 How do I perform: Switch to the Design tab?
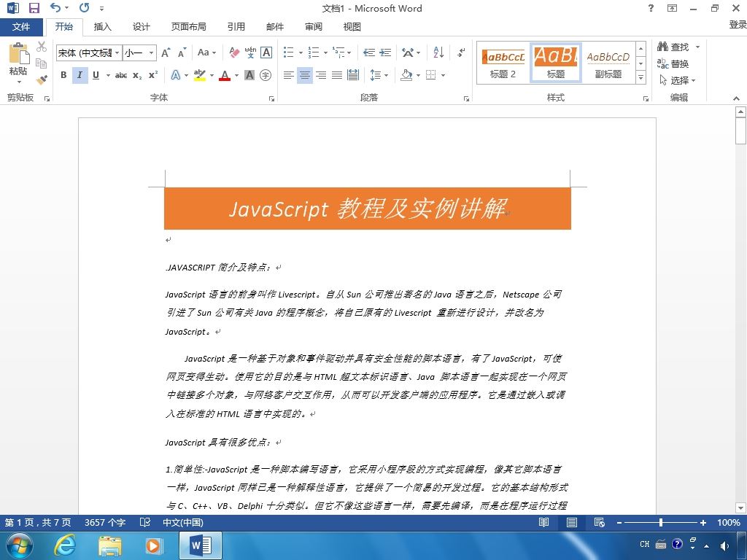[141, 27]
